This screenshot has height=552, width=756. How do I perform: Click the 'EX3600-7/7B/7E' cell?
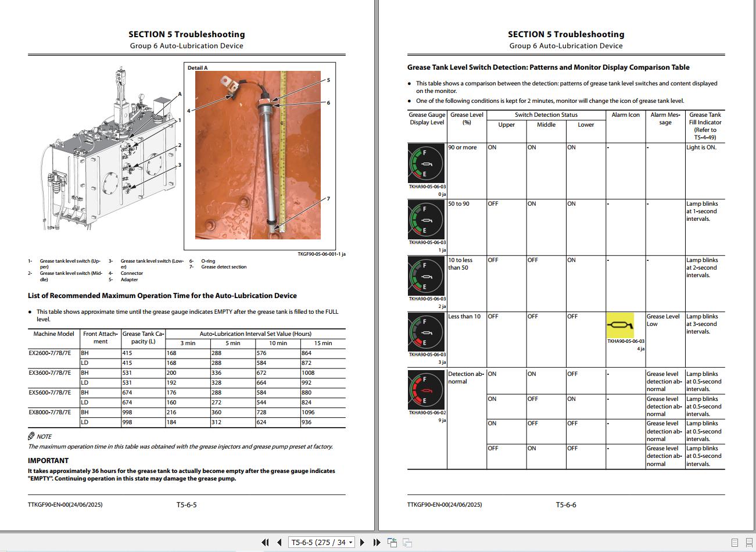[50, 372]
